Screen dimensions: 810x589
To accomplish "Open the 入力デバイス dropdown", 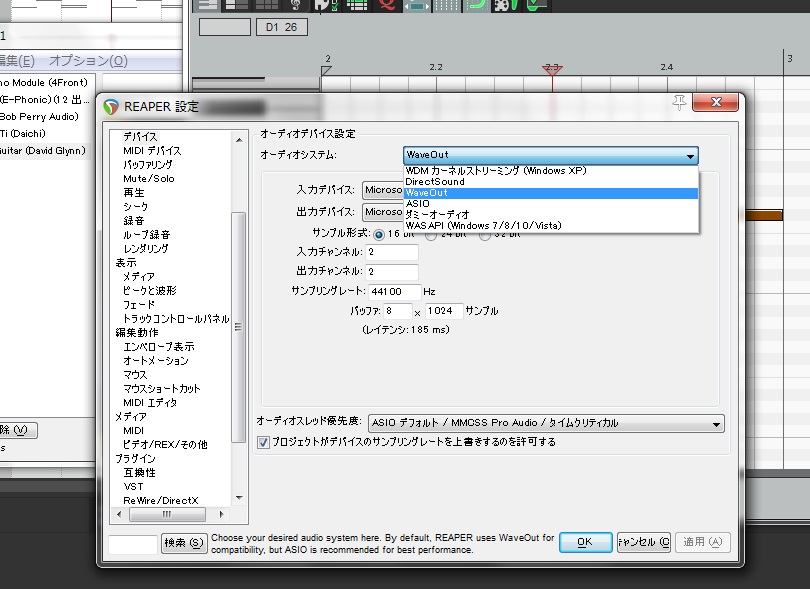I will (x=383, y=190).
